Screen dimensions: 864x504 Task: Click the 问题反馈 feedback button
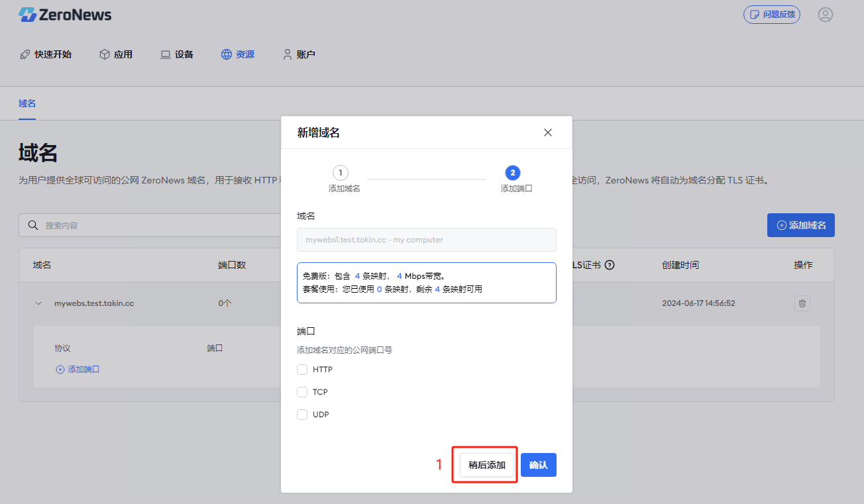tap(771, 15)
